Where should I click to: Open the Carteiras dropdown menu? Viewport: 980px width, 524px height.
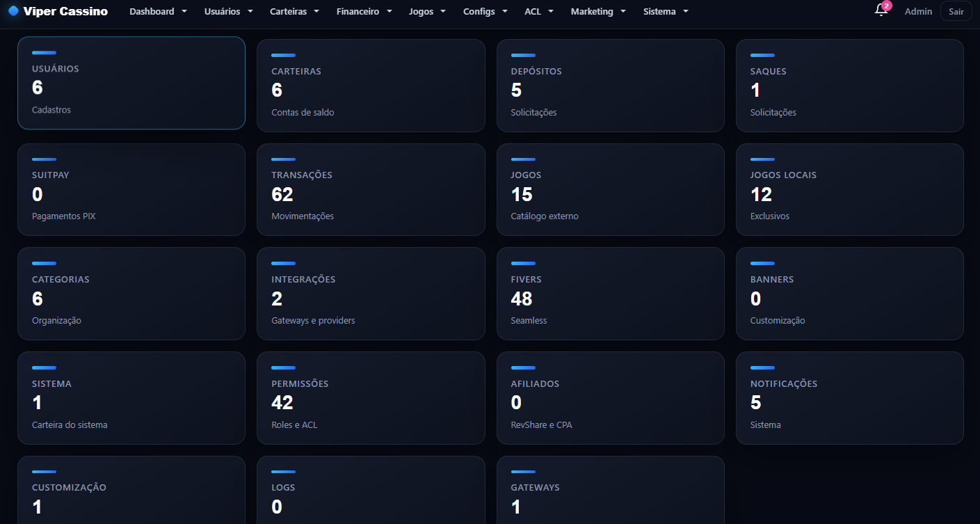(x=294, y=11)
